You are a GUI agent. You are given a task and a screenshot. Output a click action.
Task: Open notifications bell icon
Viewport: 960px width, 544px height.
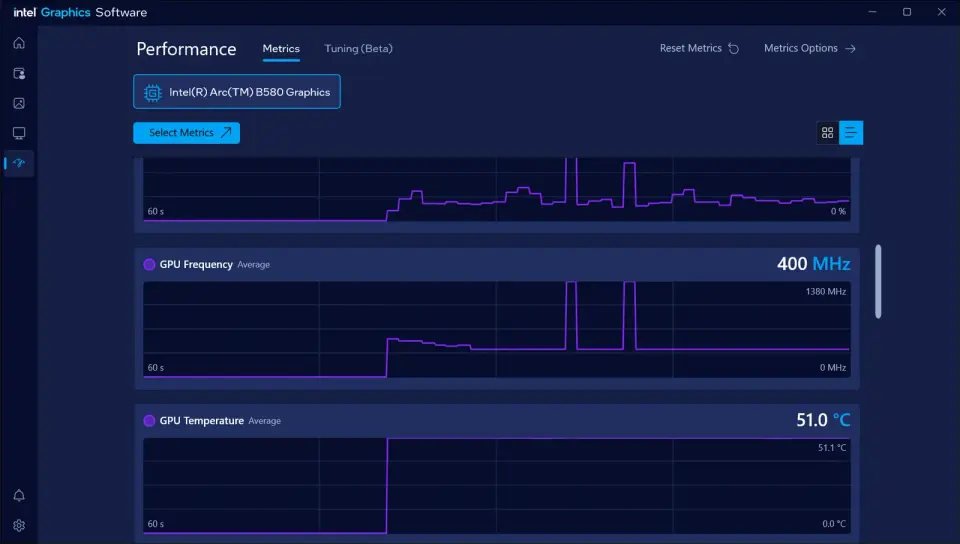click(x=19, y=495)
